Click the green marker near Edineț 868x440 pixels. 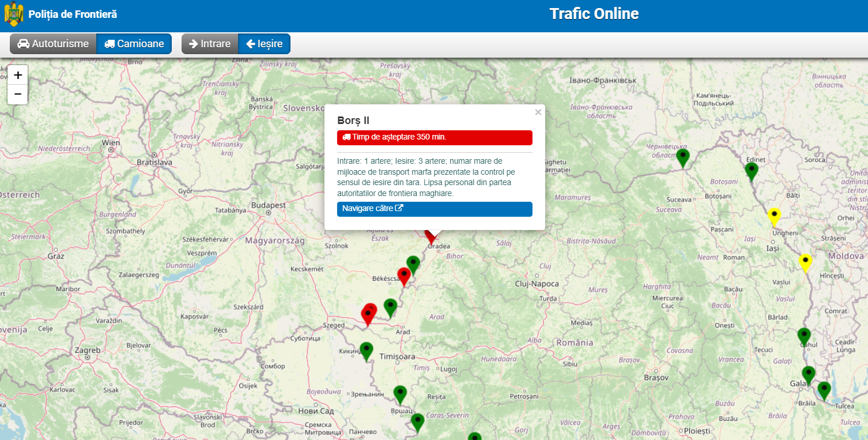751,170
